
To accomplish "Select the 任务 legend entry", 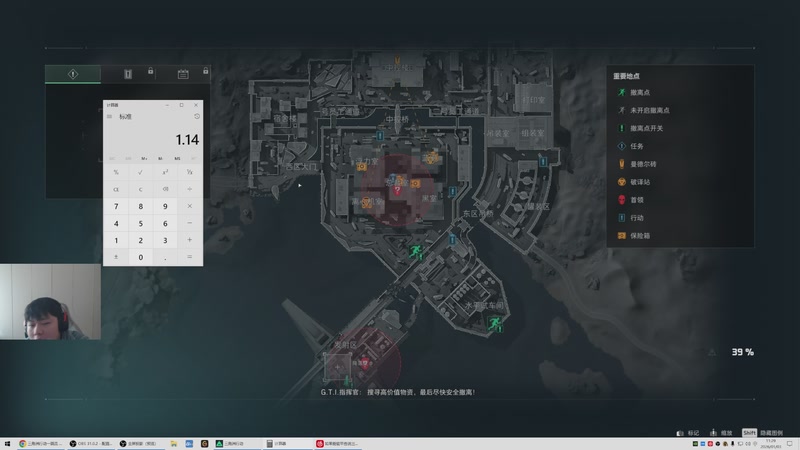I will [x=631, y=146].
